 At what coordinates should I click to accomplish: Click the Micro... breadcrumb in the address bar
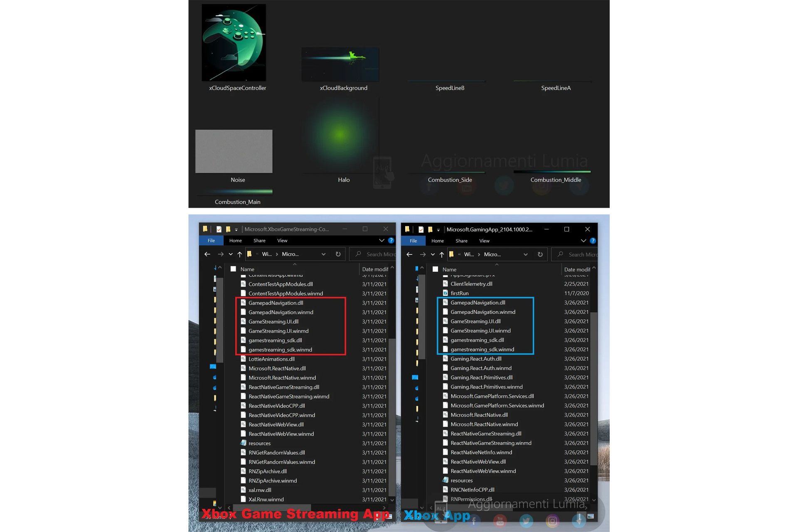coord(291,254)
